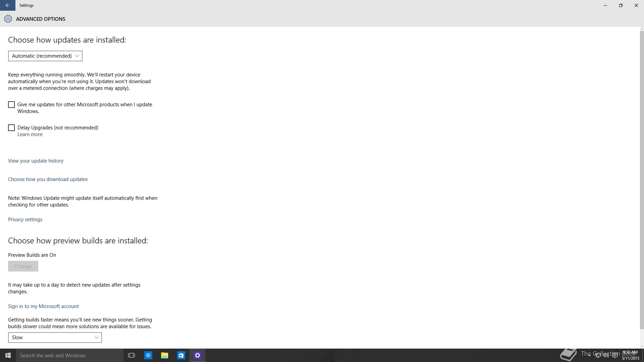Launch the browser globe icon in taskbar
This screenshot has height=362, width=644.
point(148,355)
